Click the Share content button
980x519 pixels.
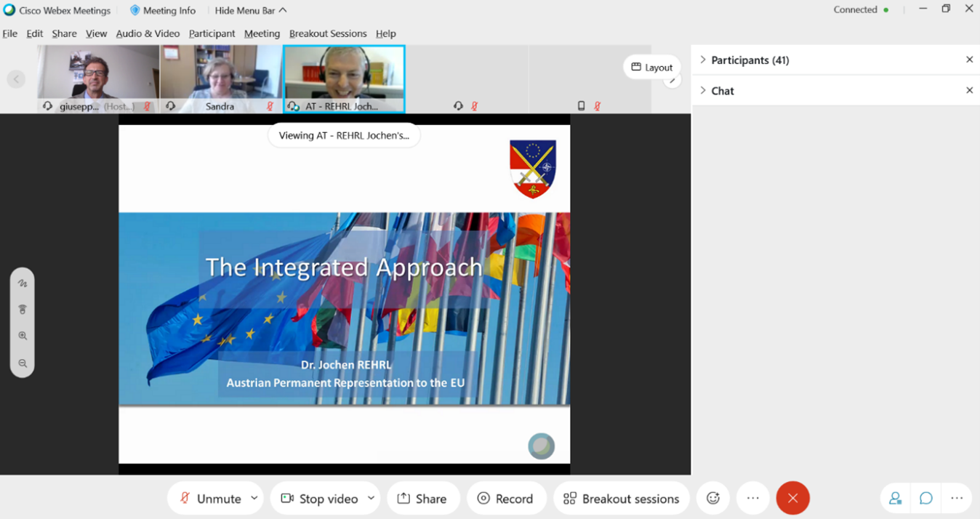[422, 499]
